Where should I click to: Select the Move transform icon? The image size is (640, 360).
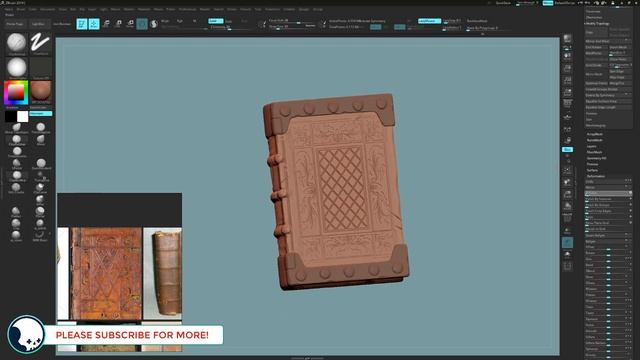click(106, 24)
